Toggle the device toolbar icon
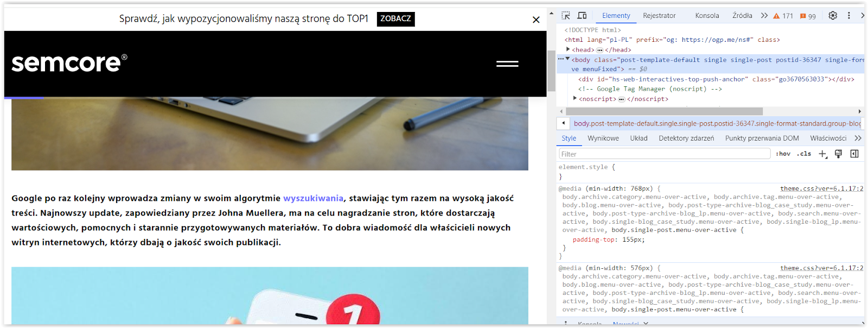 [582, 15]
